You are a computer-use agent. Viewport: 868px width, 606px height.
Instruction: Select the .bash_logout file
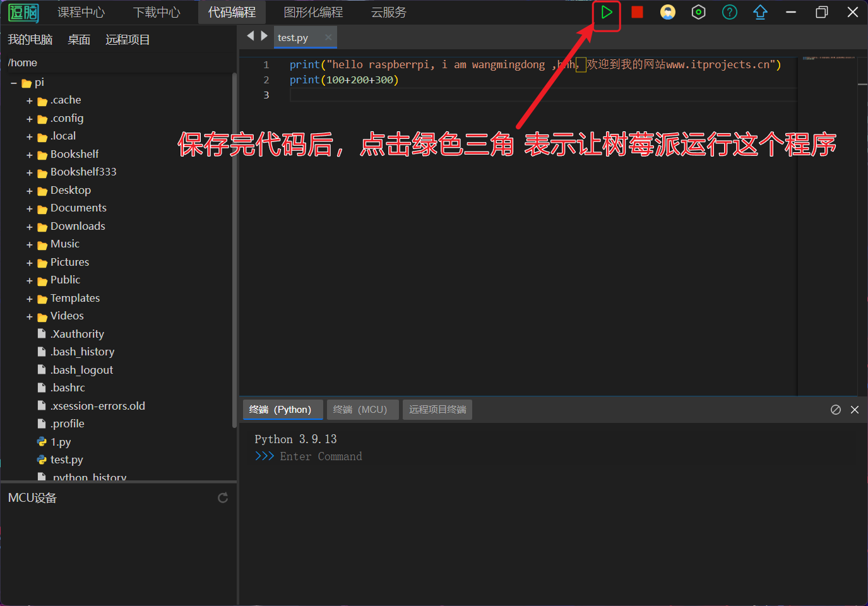[81, 370]
